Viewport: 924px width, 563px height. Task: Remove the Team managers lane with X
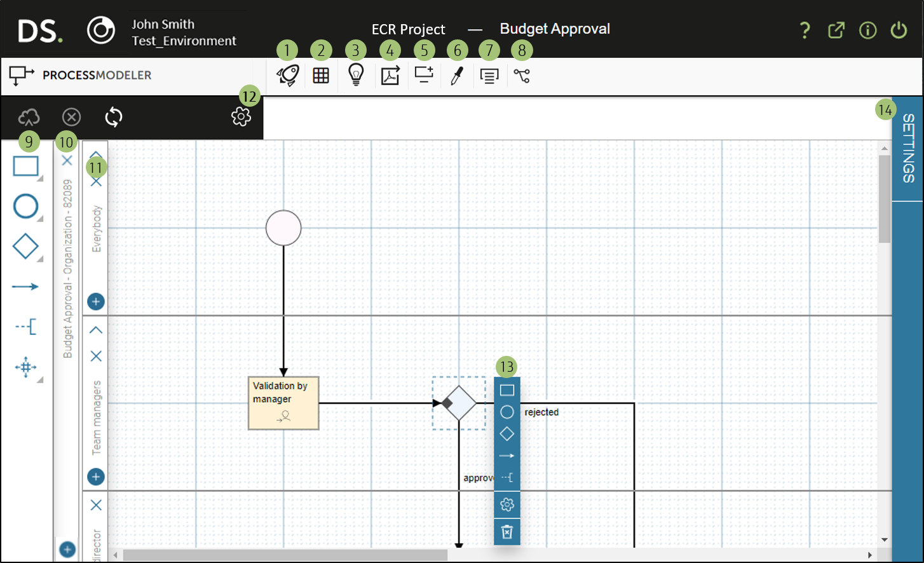click(x=96, y=356)
